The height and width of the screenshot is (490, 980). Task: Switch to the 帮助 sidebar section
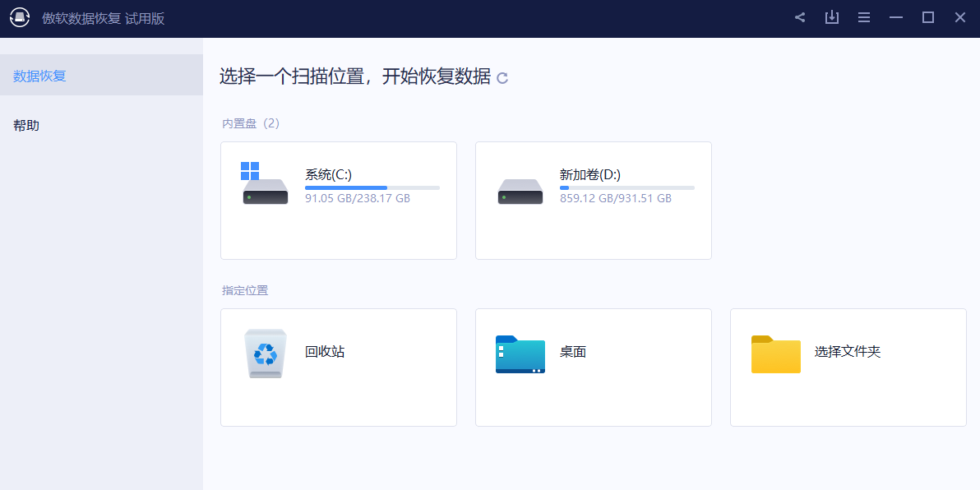[27, 125]
